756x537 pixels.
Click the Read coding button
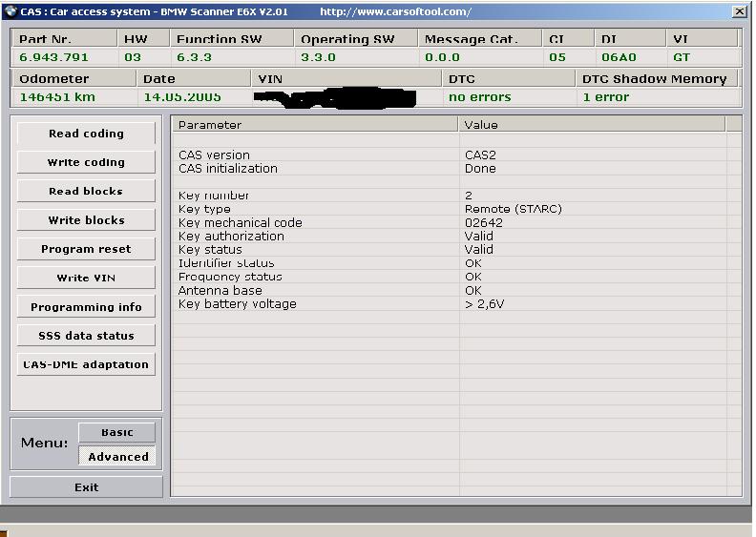pyautogui.click(x=86, y=134)
